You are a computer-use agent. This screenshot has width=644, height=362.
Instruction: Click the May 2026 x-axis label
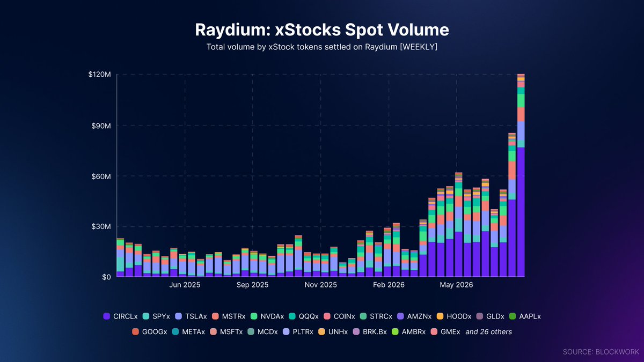457,285
